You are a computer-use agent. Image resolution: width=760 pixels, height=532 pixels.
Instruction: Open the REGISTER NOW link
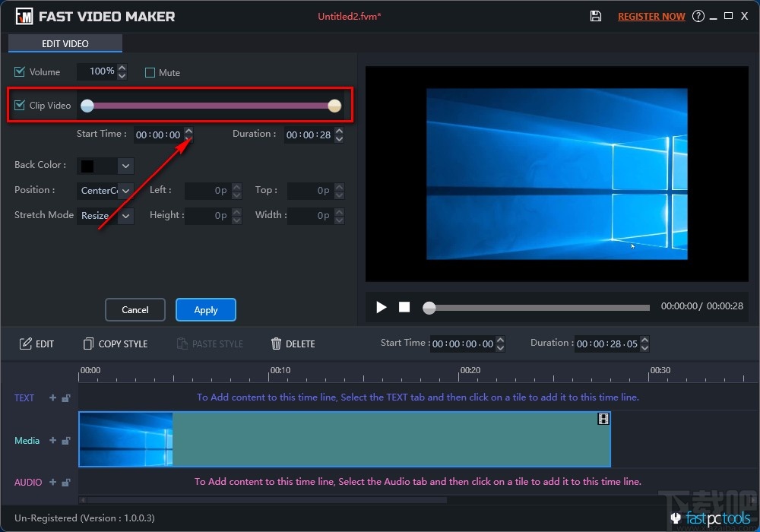[x=651, y=17]
